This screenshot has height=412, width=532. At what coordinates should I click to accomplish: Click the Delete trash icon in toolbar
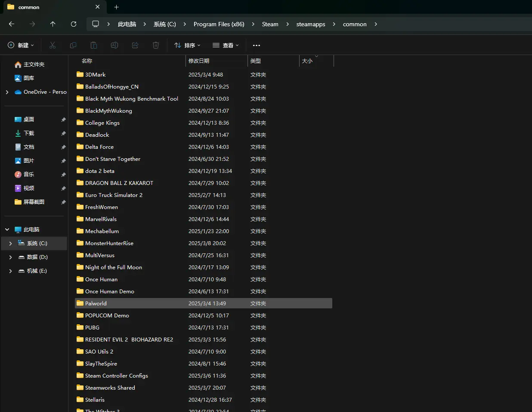156,45
